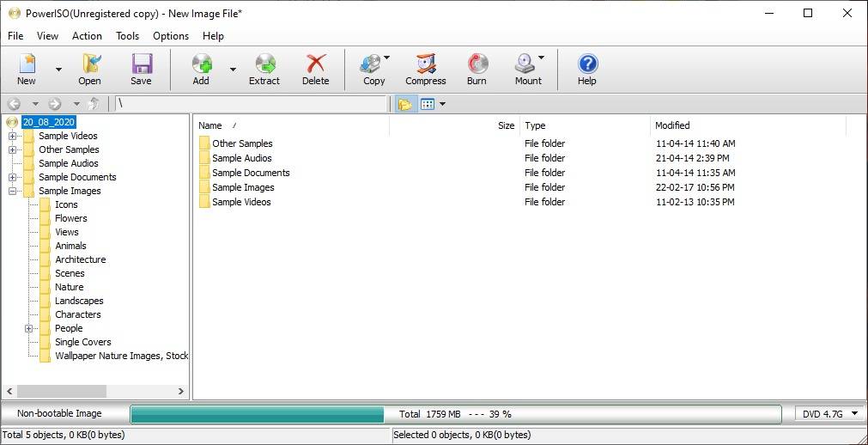
Task: Click the Back navigation arrow icon
Action: 15,104
